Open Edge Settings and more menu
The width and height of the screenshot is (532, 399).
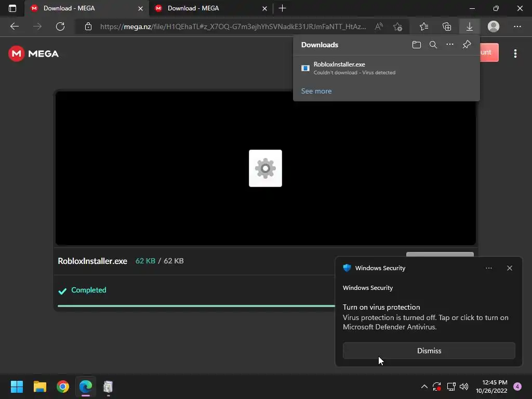pyautogui.click(x=517, y=26)
